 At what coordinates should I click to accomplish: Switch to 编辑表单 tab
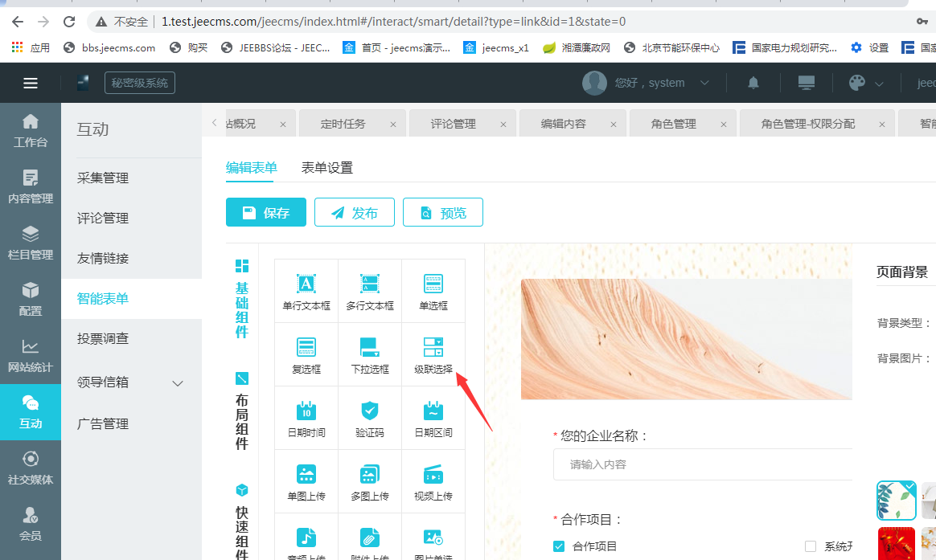point(252,168)
